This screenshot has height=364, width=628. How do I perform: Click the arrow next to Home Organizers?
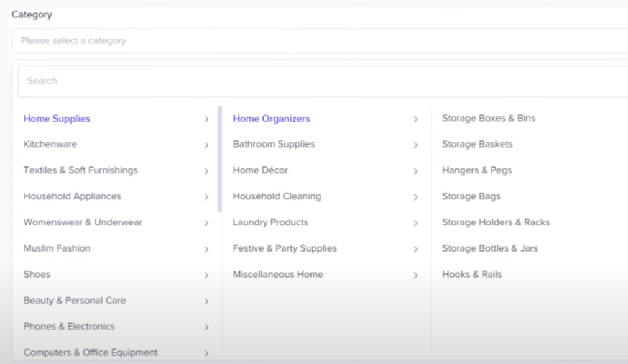pyautogui.click(x=416, y=119)
